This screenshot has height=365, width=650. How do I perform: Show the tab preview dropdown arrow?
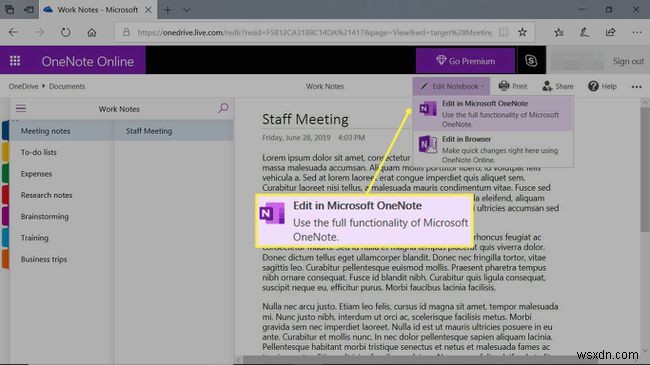(187, 10)
